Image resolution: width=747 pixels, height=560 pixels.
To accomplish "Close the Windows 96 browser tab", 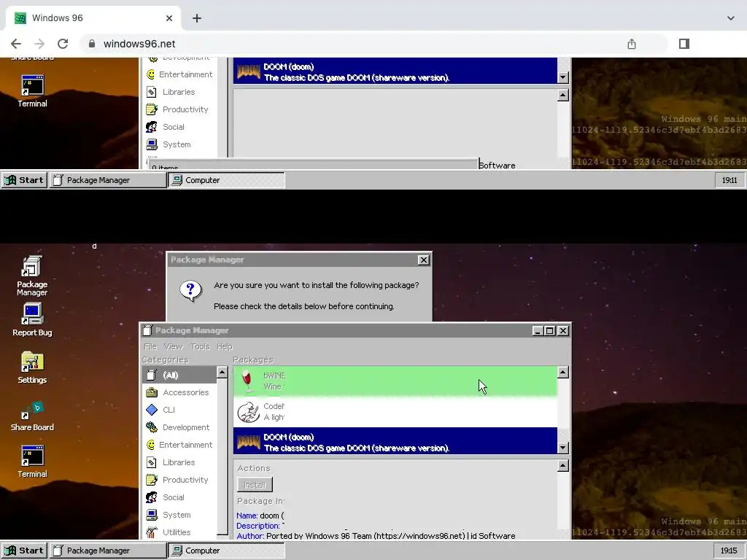I will pos(169,18).
